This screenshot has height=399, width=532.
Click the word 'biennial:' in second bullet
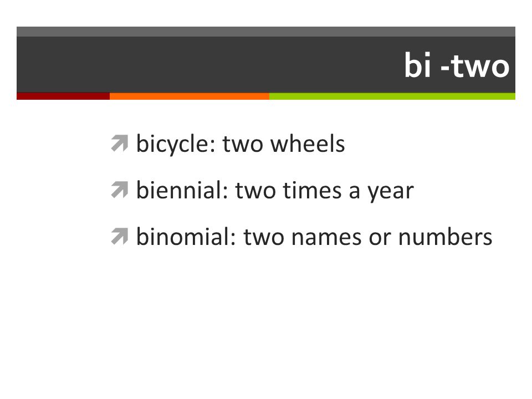[x=182, y=190]
